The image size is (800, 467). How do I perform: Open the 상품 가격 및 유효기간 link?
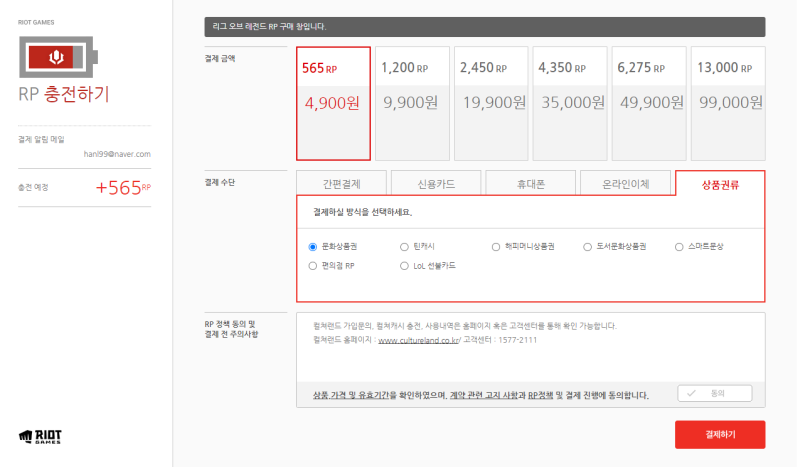click(351, 395)
